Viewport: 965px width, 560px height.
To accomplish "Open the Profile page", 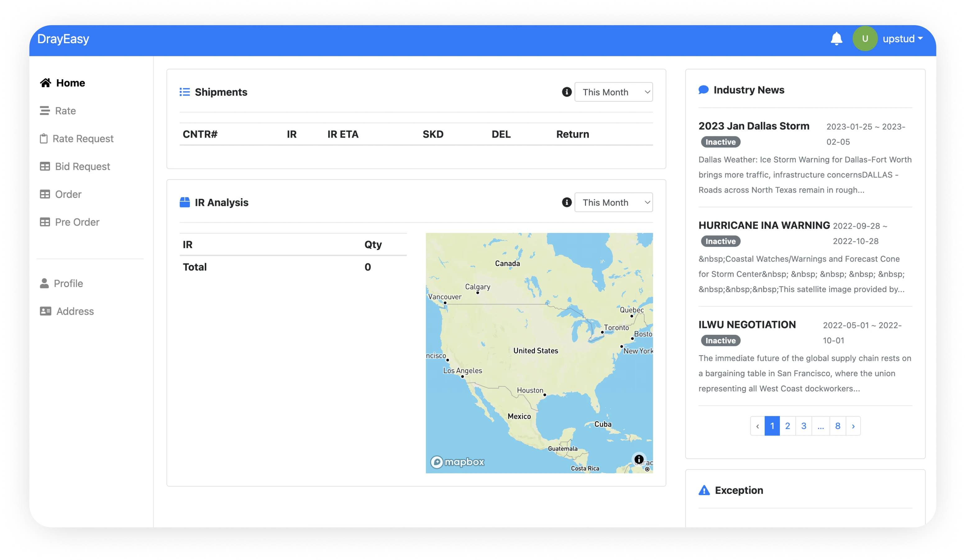I will tap(61, 283).
